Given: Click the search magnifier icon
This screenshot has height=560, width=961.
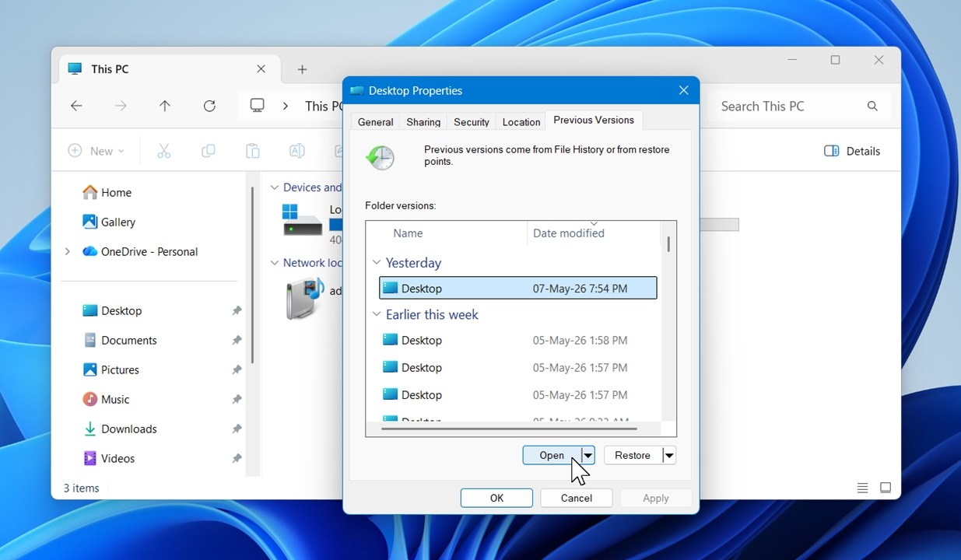Looking at the screenshot, I should click(872, 106).
